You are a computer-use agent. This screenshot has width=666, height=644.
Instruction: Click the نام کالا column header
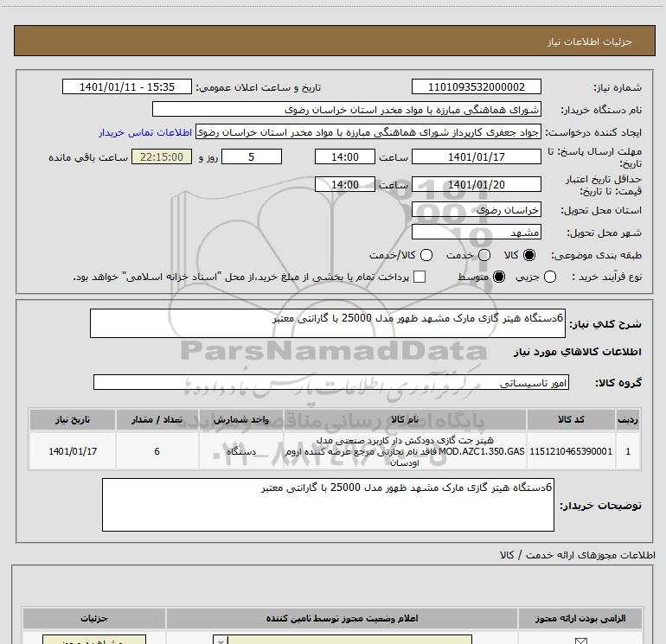[x=405, y=419]
